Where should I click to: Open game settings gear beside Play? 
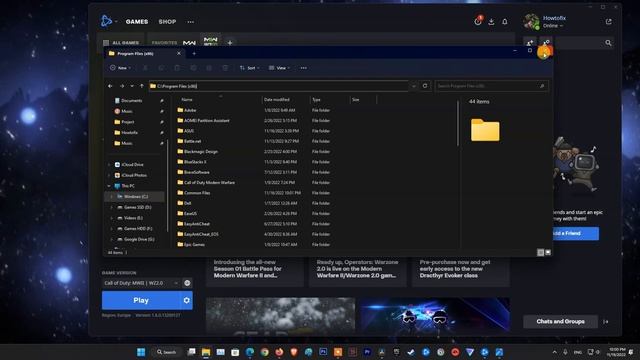tap(187, 300)
